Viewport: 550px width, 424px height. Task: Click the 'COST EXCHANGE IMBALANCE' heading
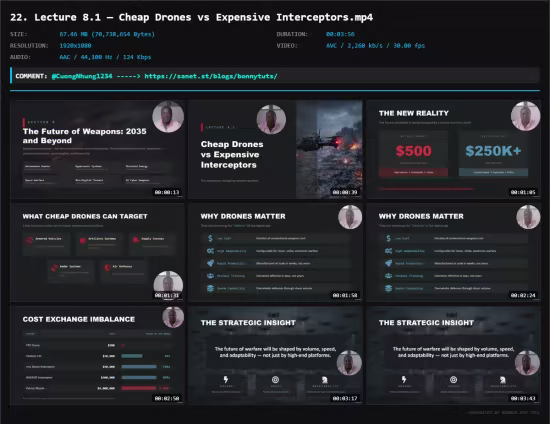pyautogui.click(x=79, y=319)
